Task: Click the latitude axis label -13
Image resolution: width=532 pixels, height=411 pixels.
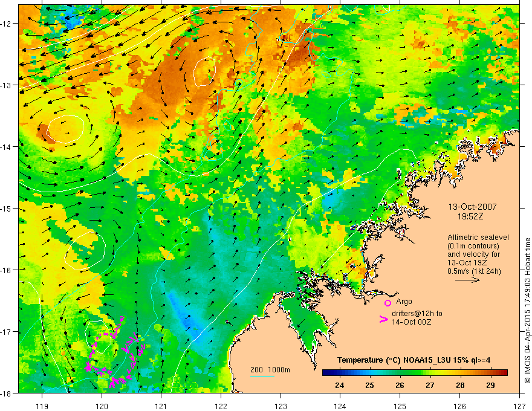Action: click(6, 85)
